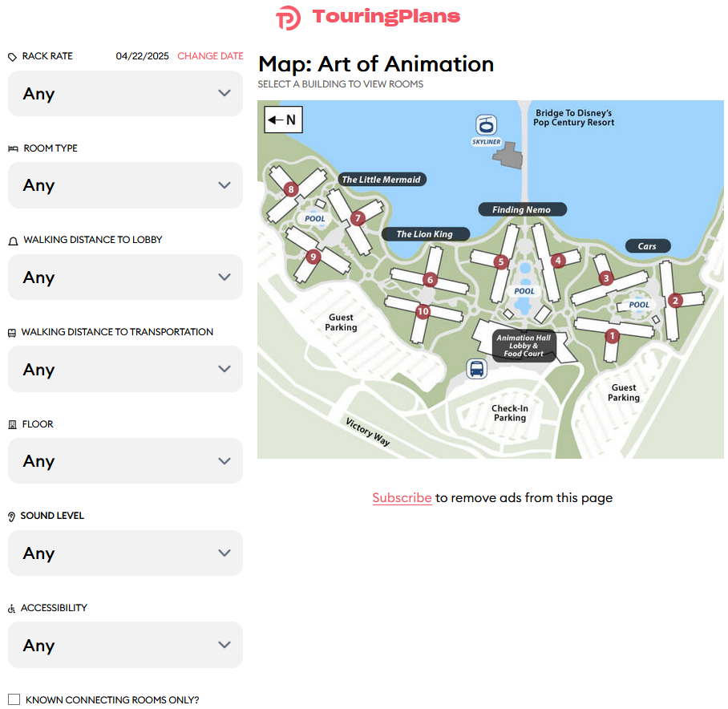Image resolution: width=728 pixels, height=709 pixels.
Task: Click the room type bed icon
Action: [13, 148]
